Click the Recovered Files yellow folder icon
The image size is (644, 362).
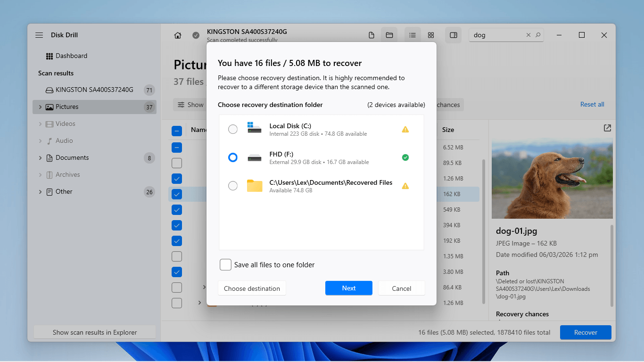(255, 186)
